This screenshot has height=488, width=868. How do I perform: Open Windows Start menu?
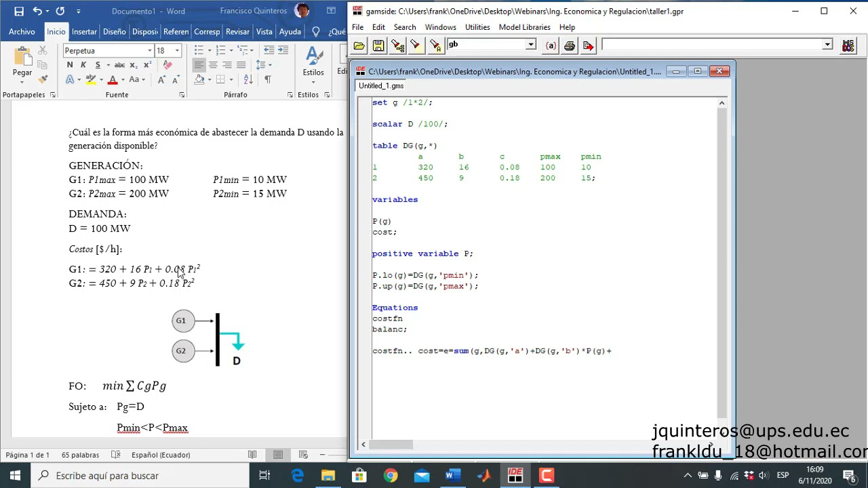(15, 475)
